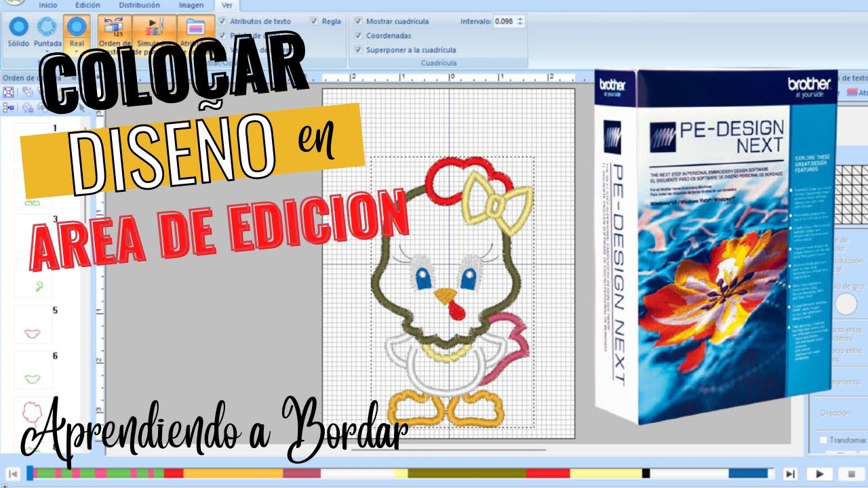Screen dimensions: 868x488
Task: Toggle the Coordenadas checkbox
Action: coord(359,35)
